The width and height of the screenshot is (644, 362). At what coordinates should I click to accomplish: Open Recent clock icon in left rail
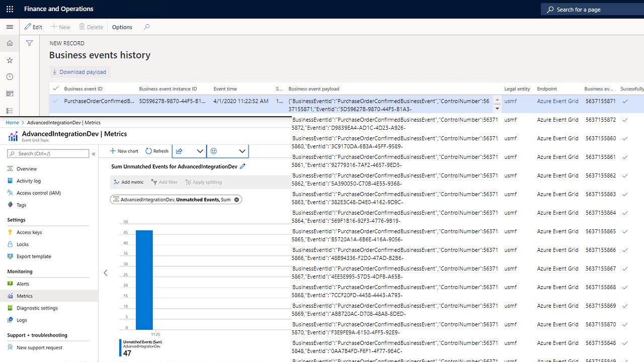10,77
